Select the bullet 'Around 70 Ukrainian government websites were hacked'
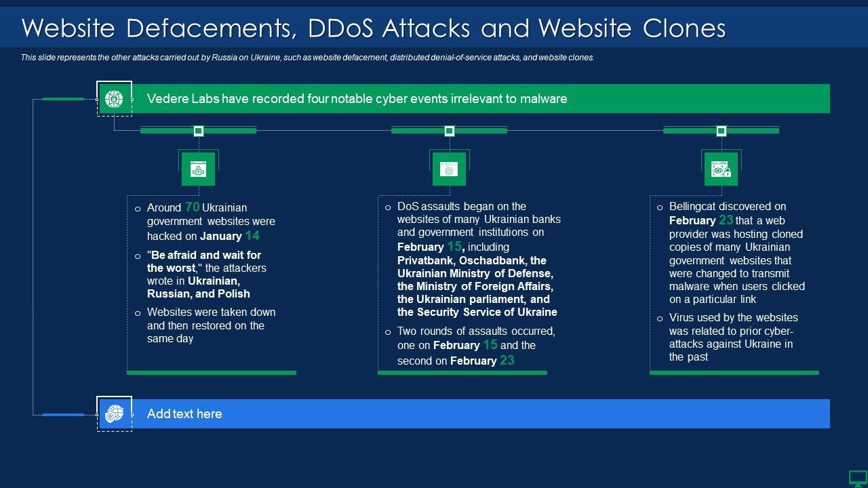868x488 pixels. (205, 222)
